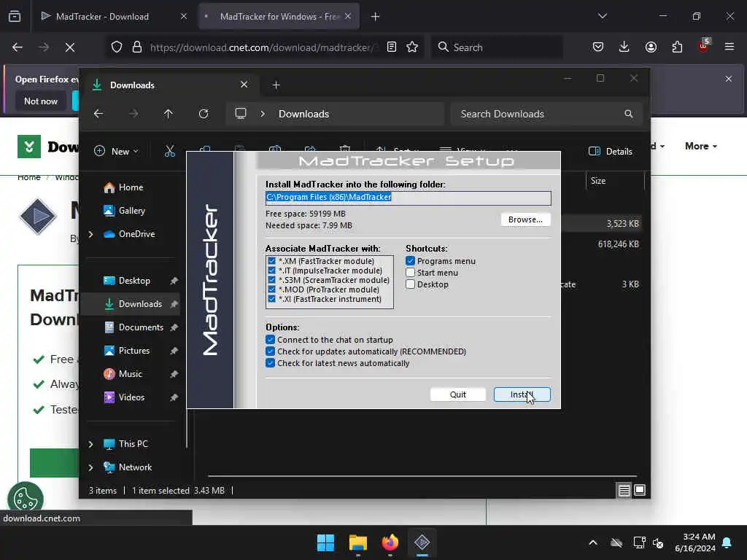
Task: Click the Install button in MadTracker Setup
Action: pos(522,394)
